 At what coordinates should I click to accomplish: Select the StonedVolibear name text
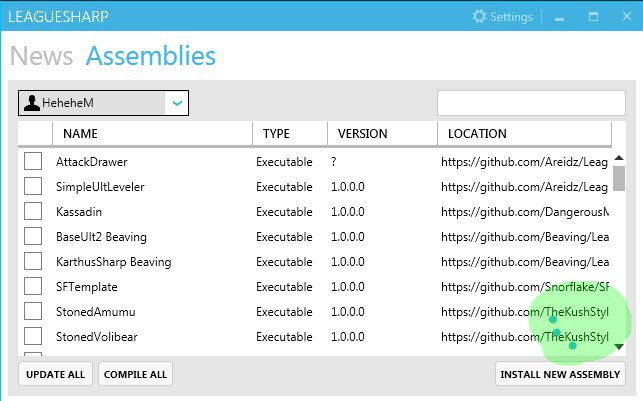coord(97,337)
